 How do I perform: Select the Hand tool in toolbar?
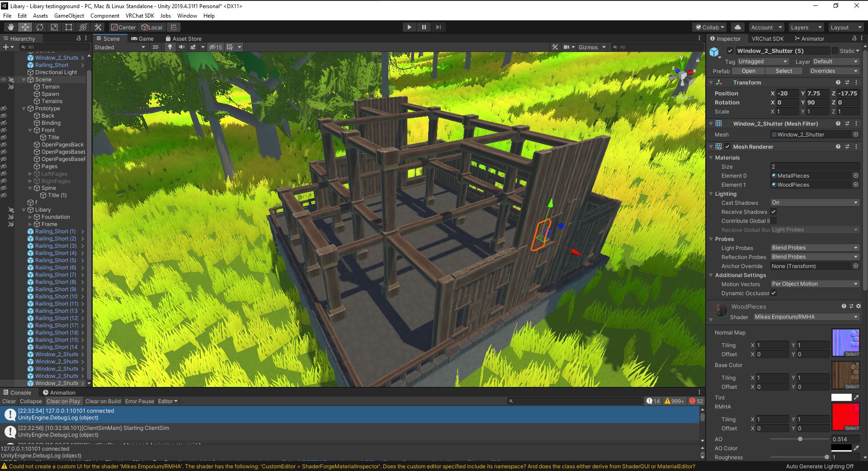coord(10,27)
